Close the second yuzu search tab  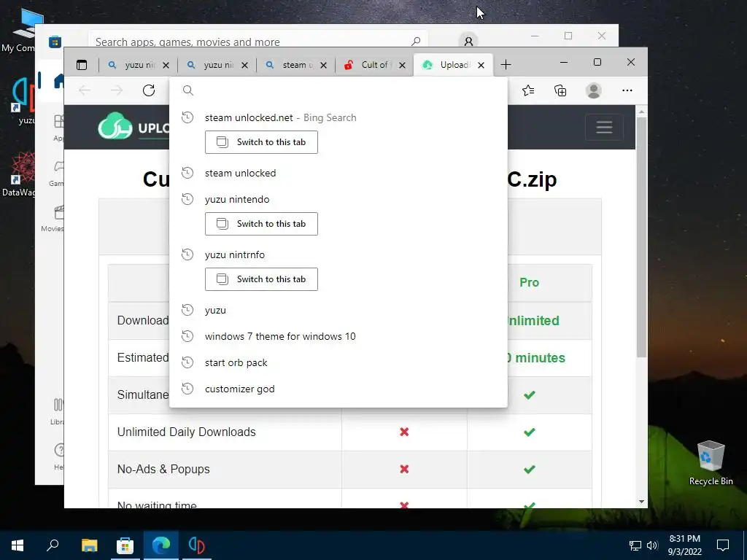(244, 65)
